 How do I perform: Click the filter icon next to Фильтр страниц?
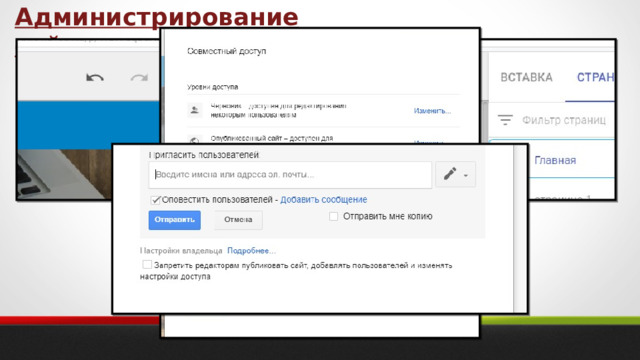505,120
